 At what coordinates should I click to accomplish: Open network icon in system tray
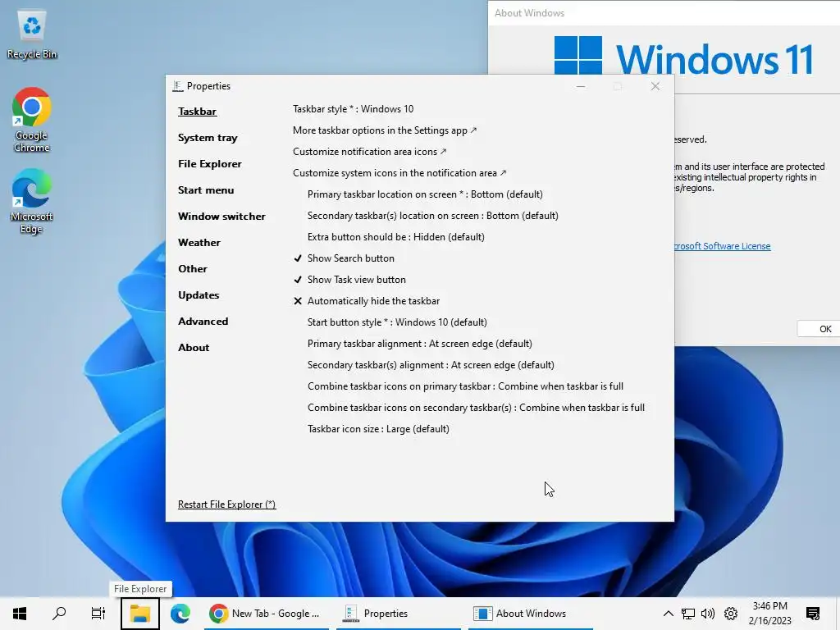coord(688,614)
